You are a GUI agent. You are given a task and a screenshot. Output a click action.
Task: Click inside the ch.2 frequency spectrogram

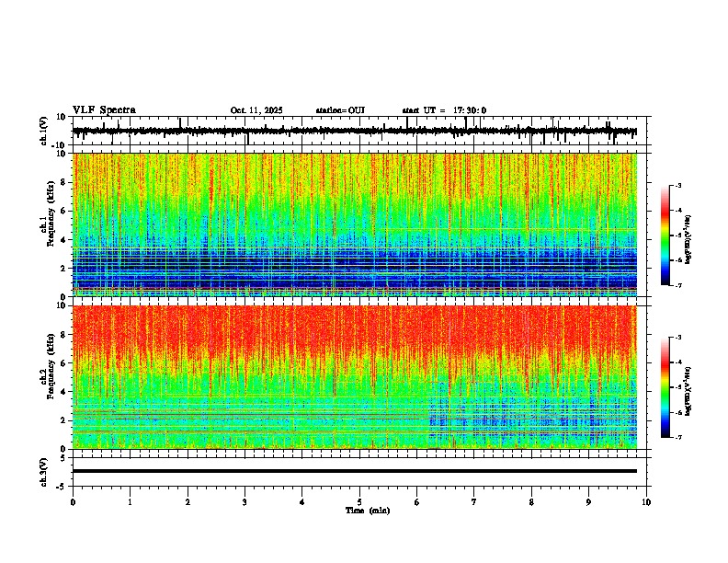(x=355, y=377)
